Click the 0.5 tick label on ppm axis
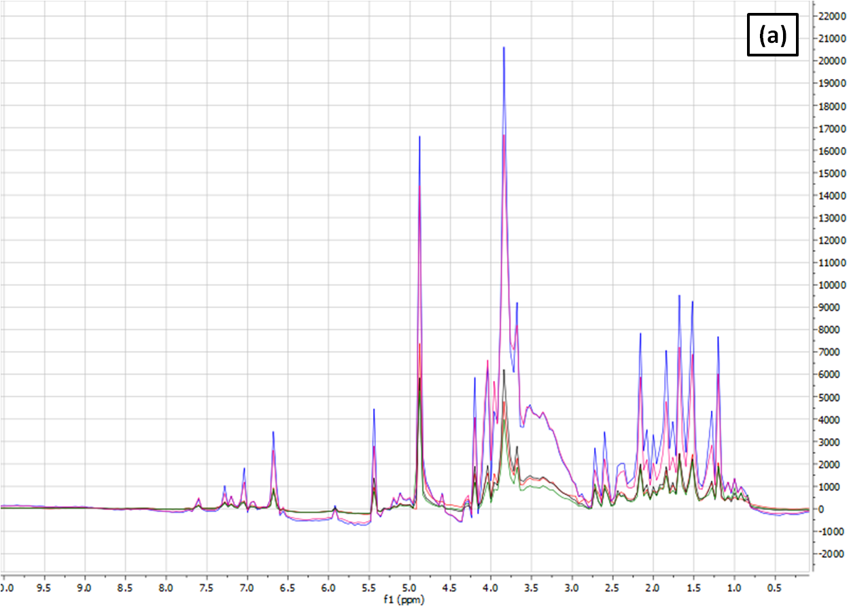 tap(774, 584)
